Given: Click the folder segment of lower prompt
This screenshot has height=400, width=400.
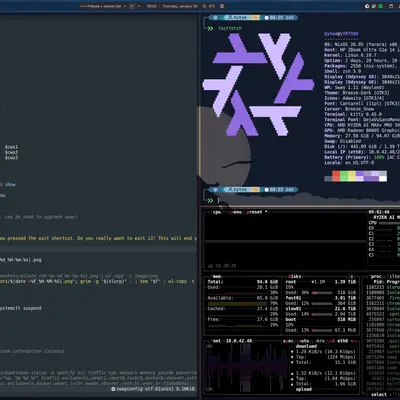Looking at the screenshot, I should point(255,190).
